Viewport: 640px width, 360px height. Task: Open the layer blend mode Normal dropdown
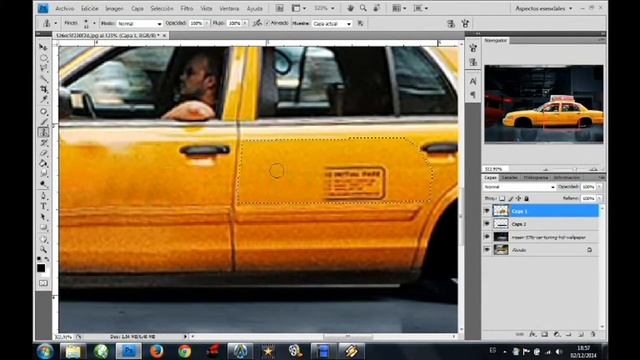tap(519, 187)
